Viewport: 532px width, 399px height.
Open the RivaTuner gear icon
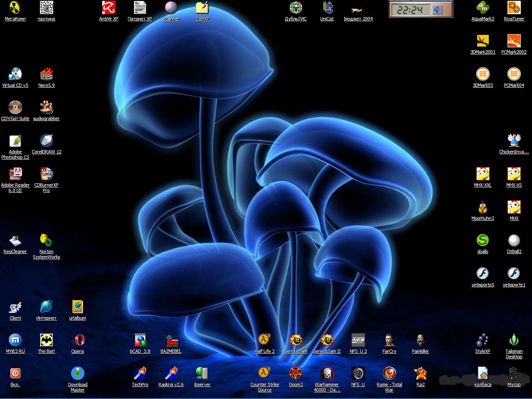(514, 8)
